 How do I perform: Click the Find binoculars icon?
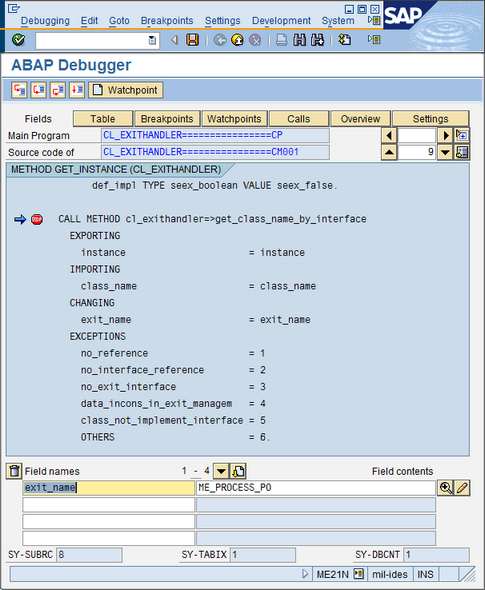[x=300, y=40]
